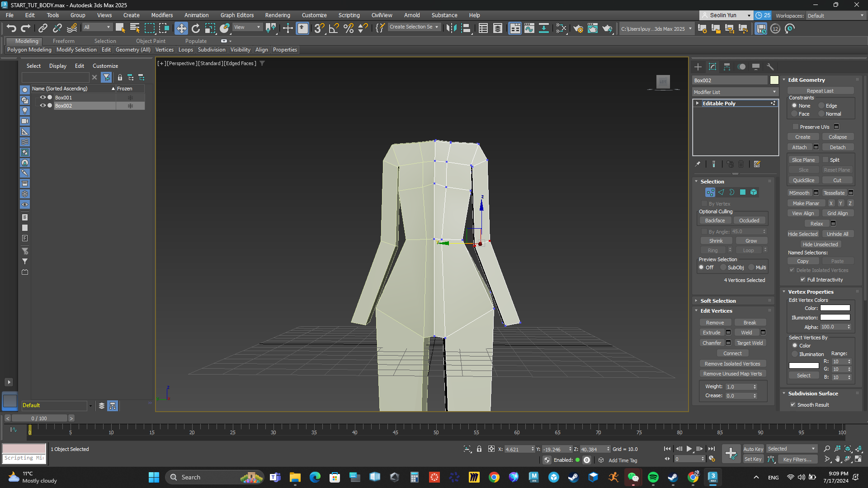Toggle the Angle Snap icon
Screen dimensions: 868x488
pyautogui.click(x=334, y=28)
